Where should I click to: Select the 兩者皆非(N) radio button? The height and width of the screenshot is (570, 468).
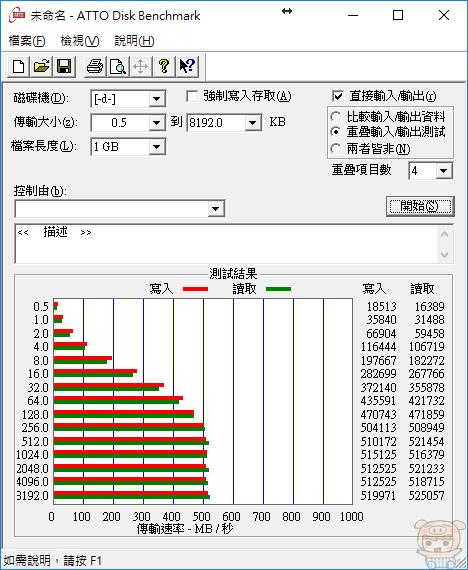[x=336, y=149]
